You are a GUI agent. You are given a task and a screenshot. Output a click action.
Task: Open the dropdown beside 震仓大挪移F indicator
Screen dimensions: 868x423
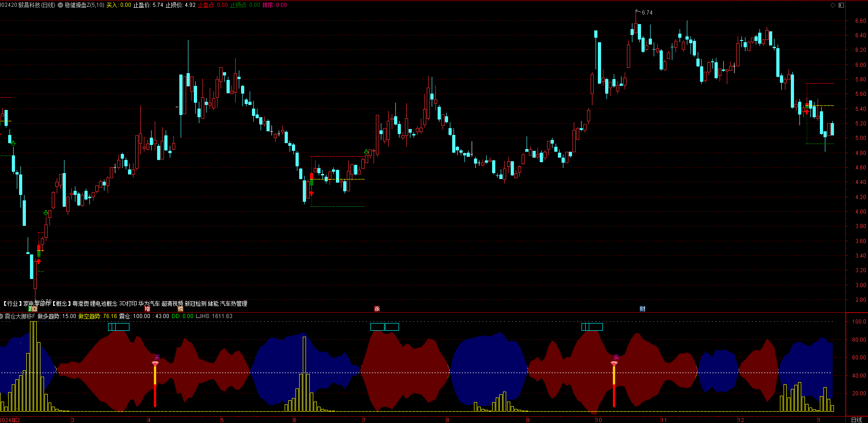tap(2, 316)
